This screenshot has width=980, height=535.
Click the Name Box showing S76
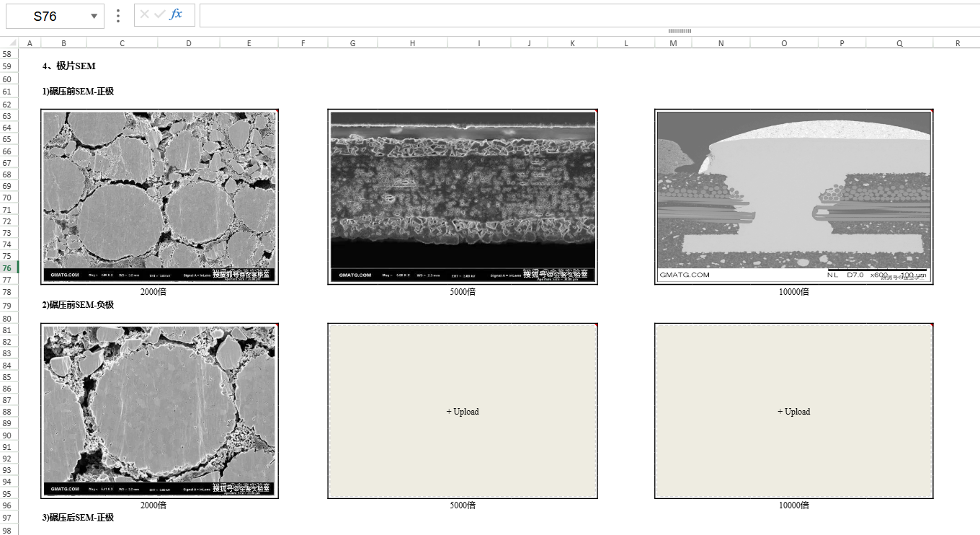(45, 16)
